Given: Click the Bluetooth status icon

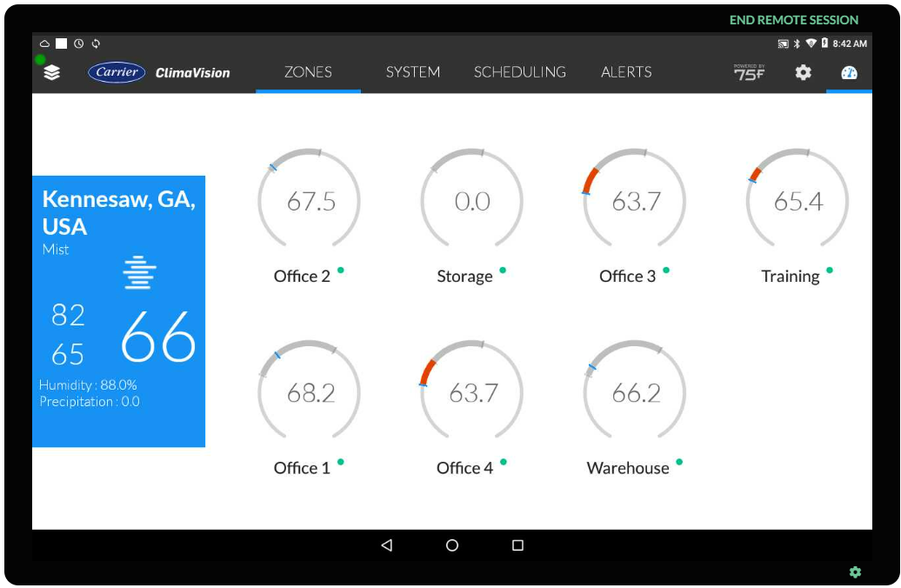Looking at the screenshot, I should tap(797, 43).
